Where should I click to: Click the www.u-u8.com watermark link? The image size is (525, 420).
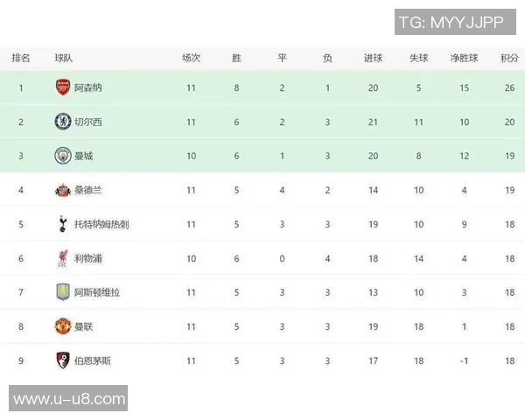tap(69, 399)
